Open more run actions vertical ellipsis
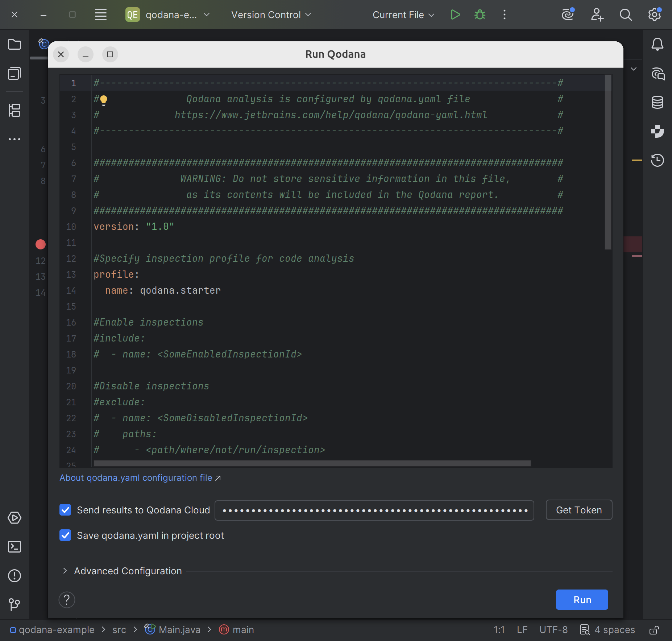The width and height of the screenshot is (672, 641). (505, 15)
